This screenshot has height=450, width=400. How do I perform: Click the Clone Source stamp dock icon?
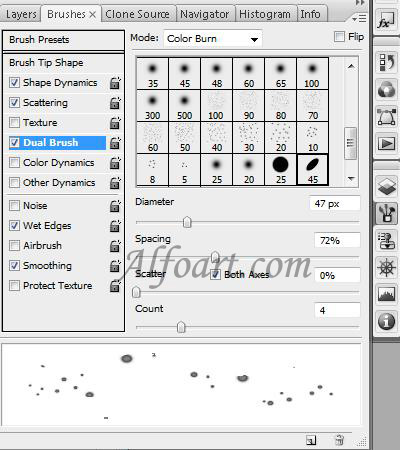[x=386, y=240]
